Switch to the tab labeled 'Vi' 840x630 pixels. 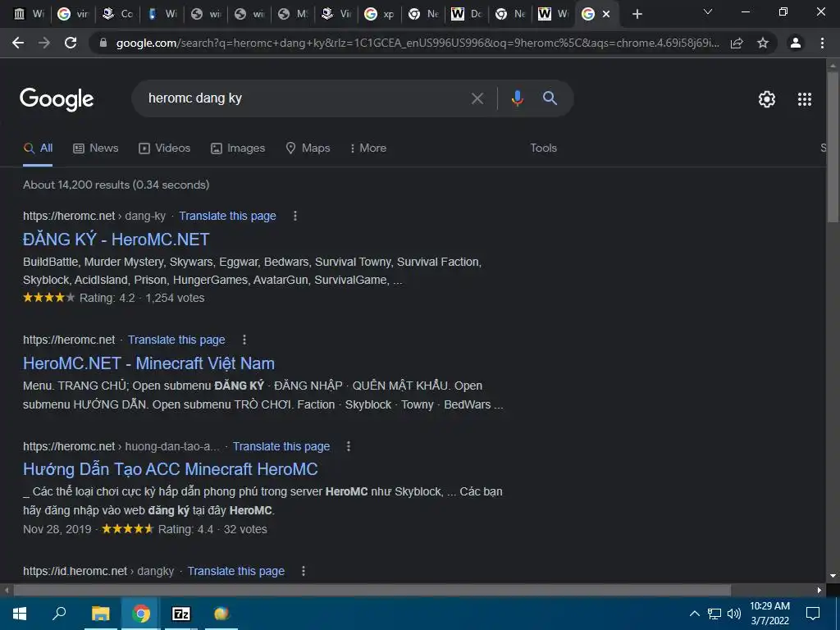point(336,14)
